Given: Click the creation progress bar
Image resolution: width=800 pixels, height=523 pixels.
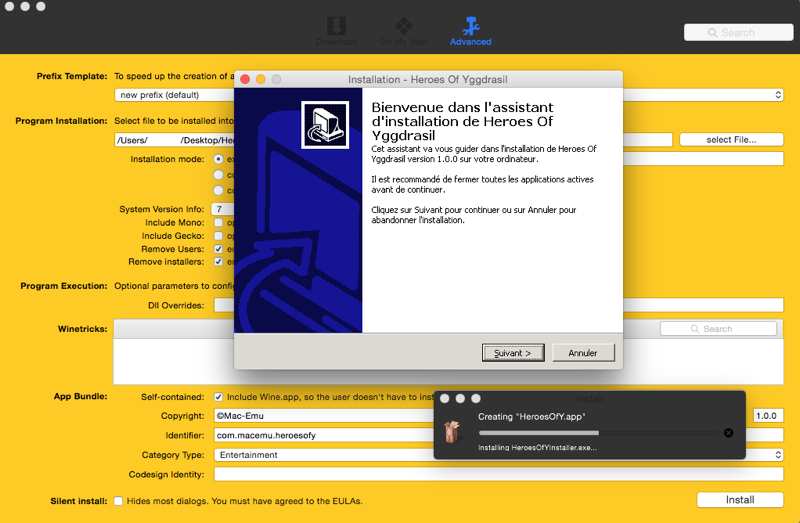Looking at the screenshot, I should pos(598,433).
